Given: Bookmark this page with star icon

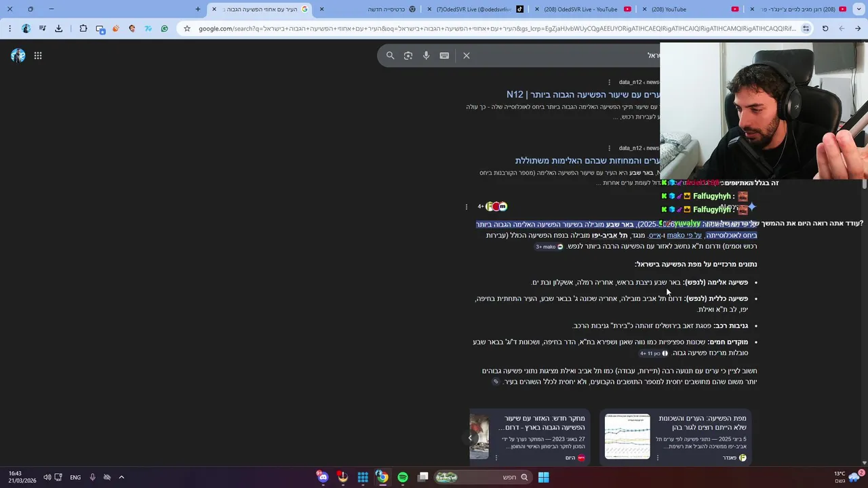Looking at the screenshot, I should pyautogui.click(x=187, y=28).
